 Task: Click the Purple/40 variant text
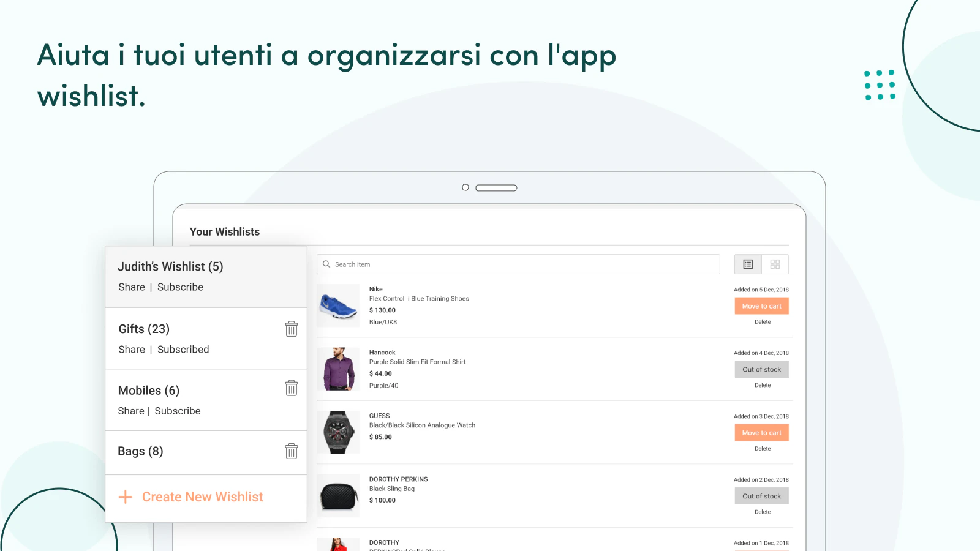383,386
